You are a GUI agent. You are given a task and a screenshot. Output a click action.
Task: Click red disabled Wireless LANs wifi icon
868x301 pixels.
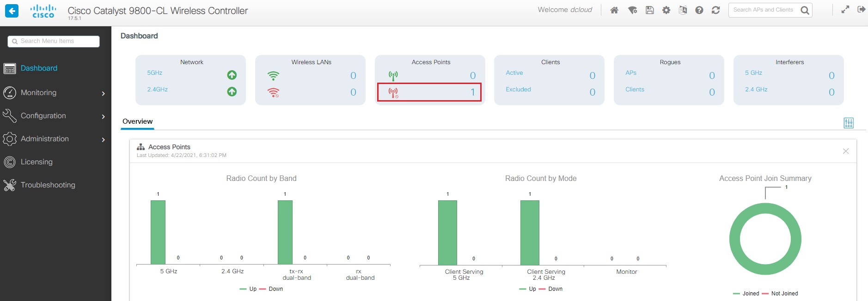(x=274, y=92)
